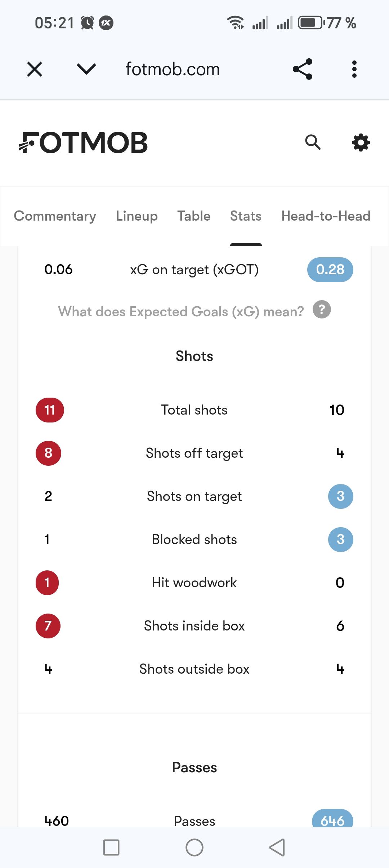Tap the FotMob logo
389x868 pixels.
(x=84, y=143)
